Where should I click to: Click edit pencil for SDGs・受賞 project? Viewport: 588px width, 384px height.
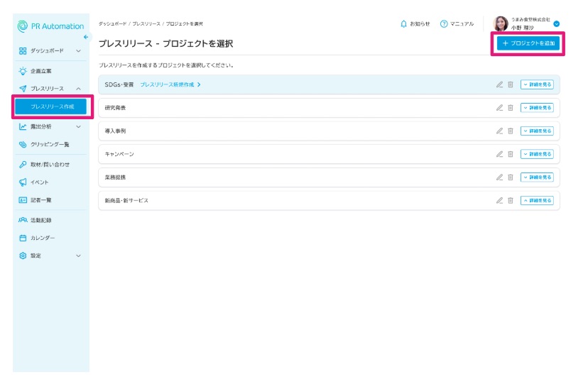pos(499,84)
